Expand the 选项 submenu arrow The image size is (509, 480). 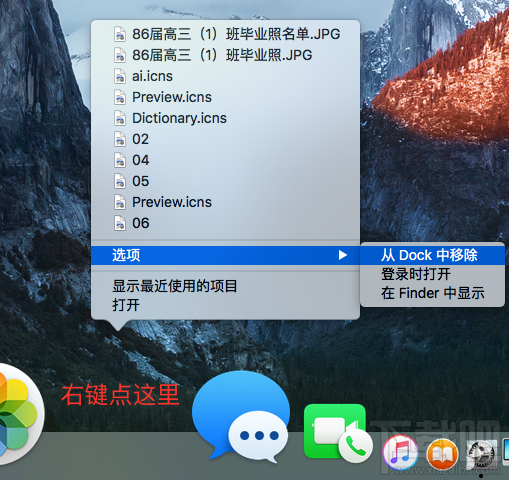pyautogui.click(x=343, y=255)
